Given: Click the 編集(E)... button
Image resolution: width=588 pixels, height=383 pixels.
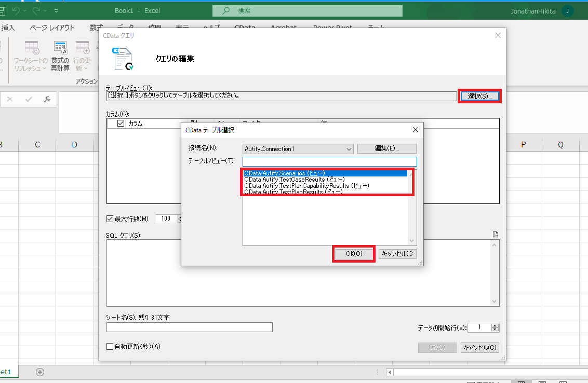Looking at the screenshot, I should [x=386, y=148].
